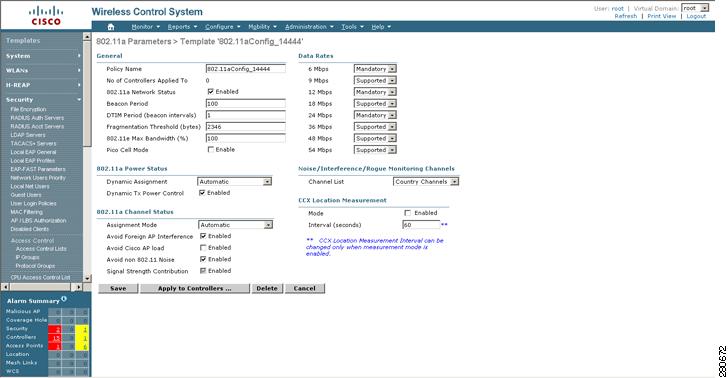Click the Logout link
Image resolution: width=728 pixels, height=378 pixels.
[696, 16]
